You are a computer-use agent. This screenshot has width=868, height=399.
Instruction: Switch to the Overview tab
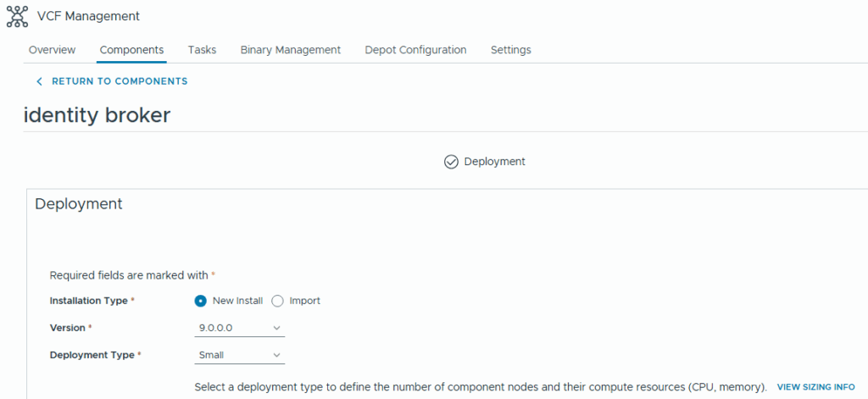[x=52, y=50]
